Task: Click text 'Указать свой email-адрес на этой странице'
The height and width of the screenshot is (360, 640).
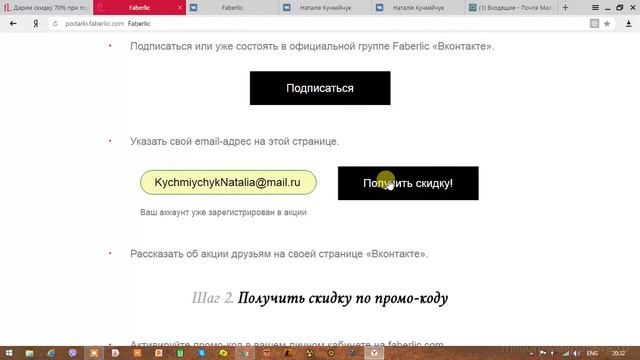Action: tap(235, 141)
